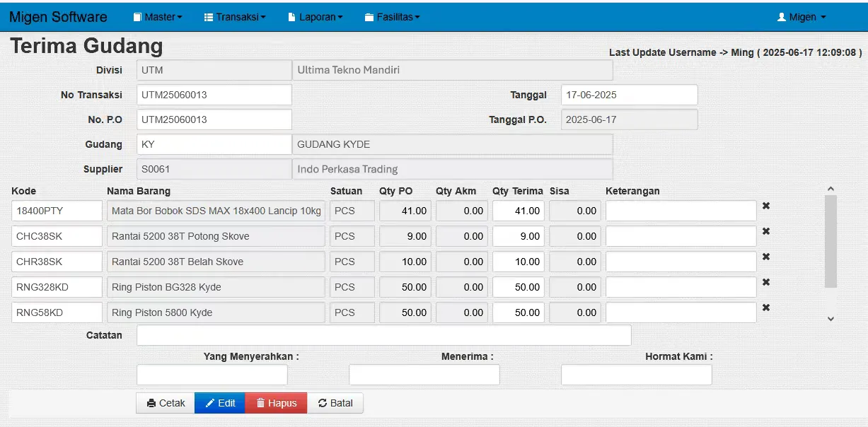The image size is (868, 427).
Task: Open the Master dropdown menu
Action: pyautogui.click(x=157, y=17)
